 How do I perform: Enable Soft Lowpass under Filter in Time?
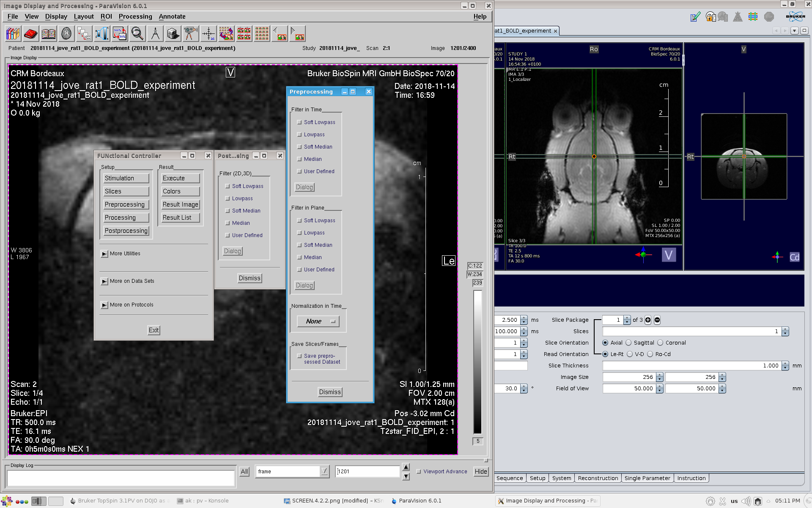tap(299, 122)
